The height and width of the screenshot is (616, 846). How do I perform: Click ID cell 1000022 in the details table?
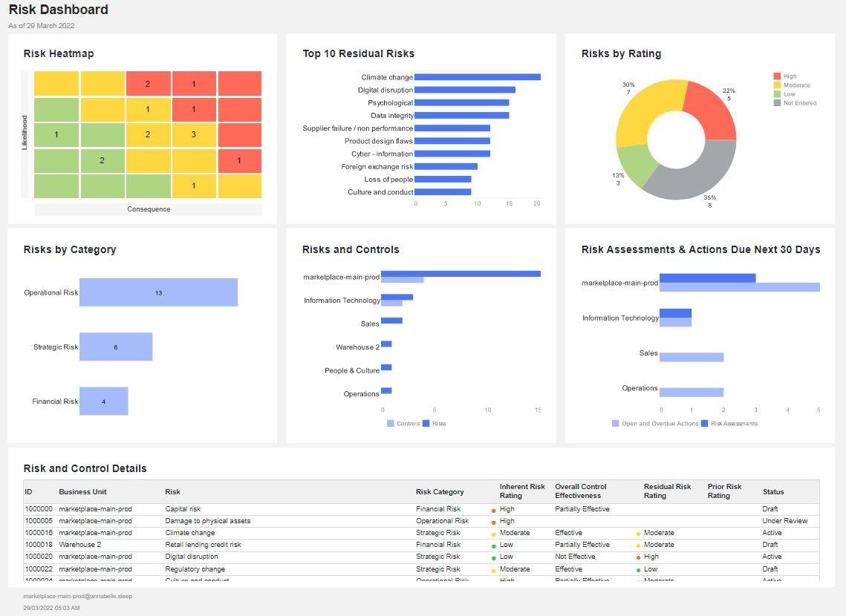(x=39, y=569)
